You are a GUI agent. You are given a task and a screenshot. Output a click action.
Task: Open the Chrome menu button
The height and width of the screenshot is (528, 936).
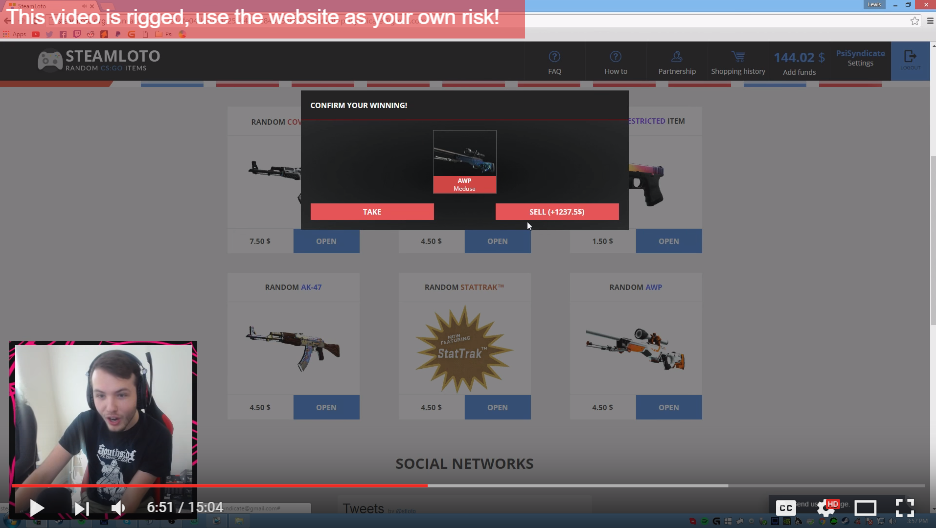point(930,21)
